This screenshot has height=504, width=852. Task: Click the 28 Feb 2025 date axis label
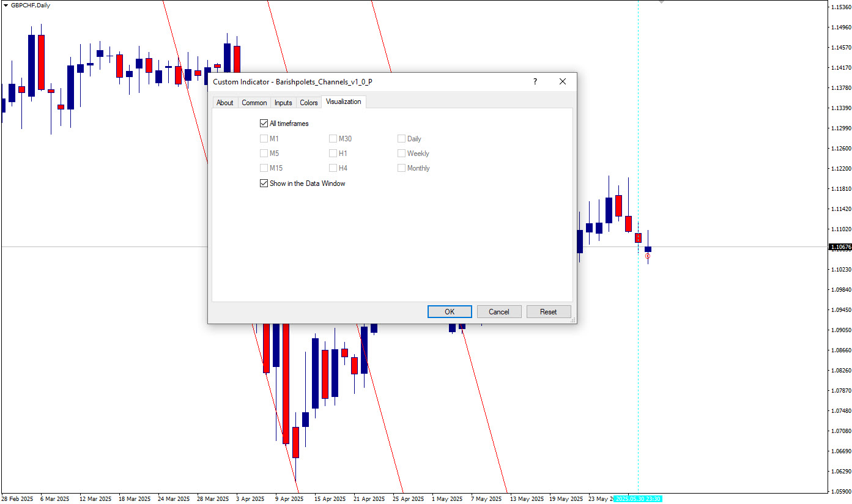(17, 499)
